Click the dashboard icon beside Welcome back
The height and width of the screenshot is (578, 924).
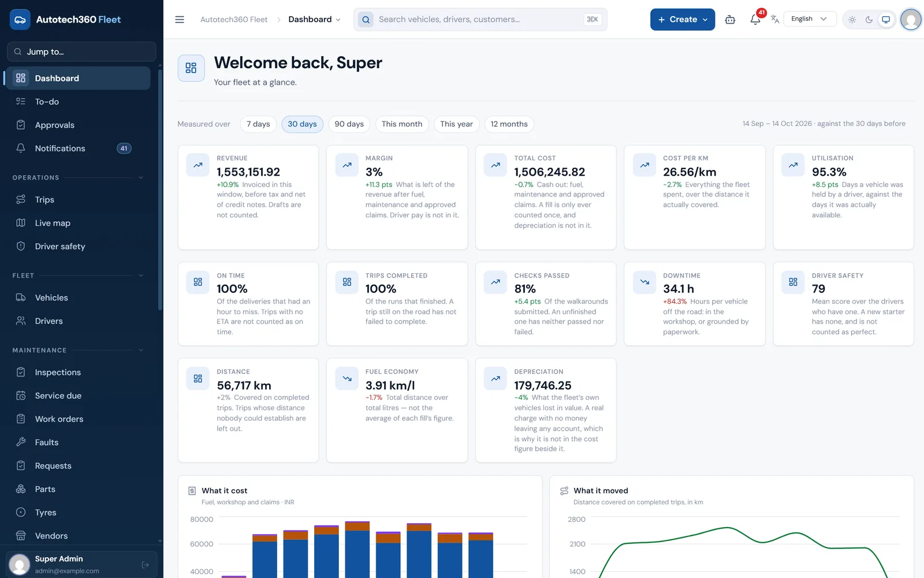click(191, 68)
